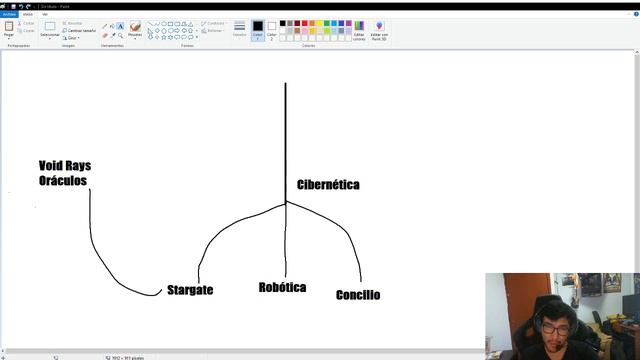This screenshot has height=360, width=640.
Task: Click the "Concilio" text on canvas
Action: (x=358, y=295)
